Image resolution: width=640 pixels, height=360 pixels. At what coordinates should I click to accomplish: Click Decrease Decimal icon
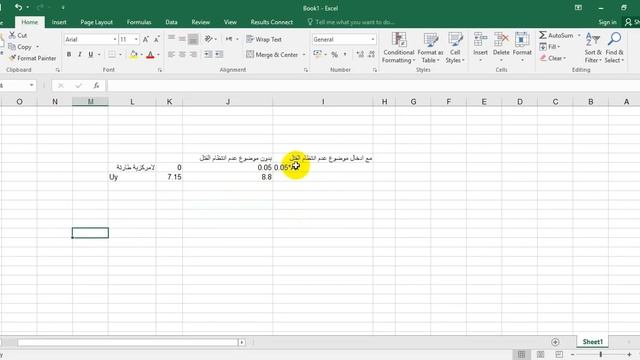pyautogui.click(x=371, y=54)
